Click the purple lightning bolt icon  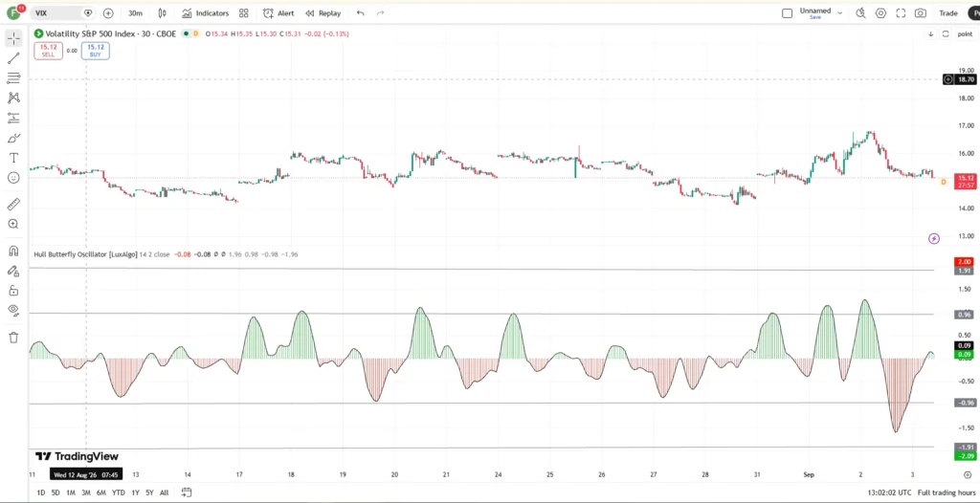[x=934, y=239]
